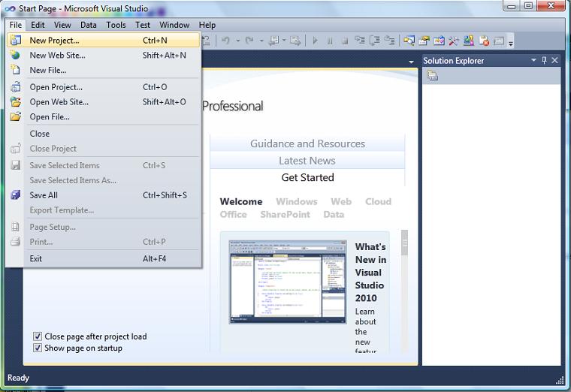Click the Break All pause icon

click(x=330, y=41)
